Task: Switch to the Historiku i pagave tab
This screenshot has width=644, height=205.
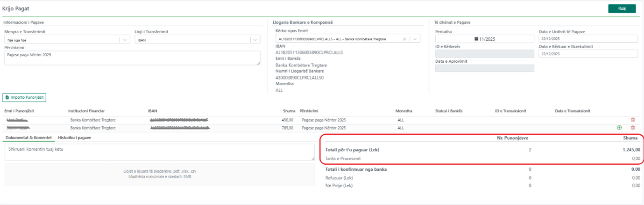Action: (x=74, y=138)
